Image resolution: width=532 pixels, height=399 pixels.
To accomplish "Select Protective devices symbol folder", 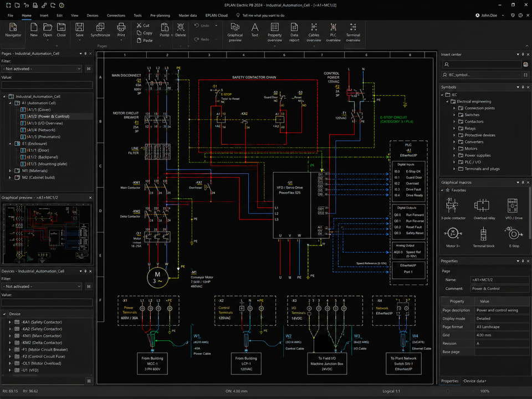I will 480,135.
